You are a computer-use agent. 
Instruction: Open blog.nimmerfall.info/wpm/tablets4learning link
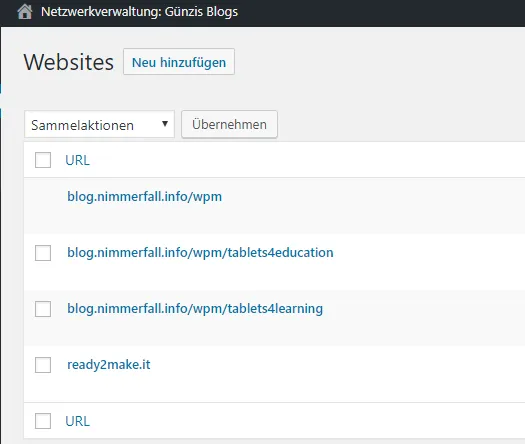[195, 309]
